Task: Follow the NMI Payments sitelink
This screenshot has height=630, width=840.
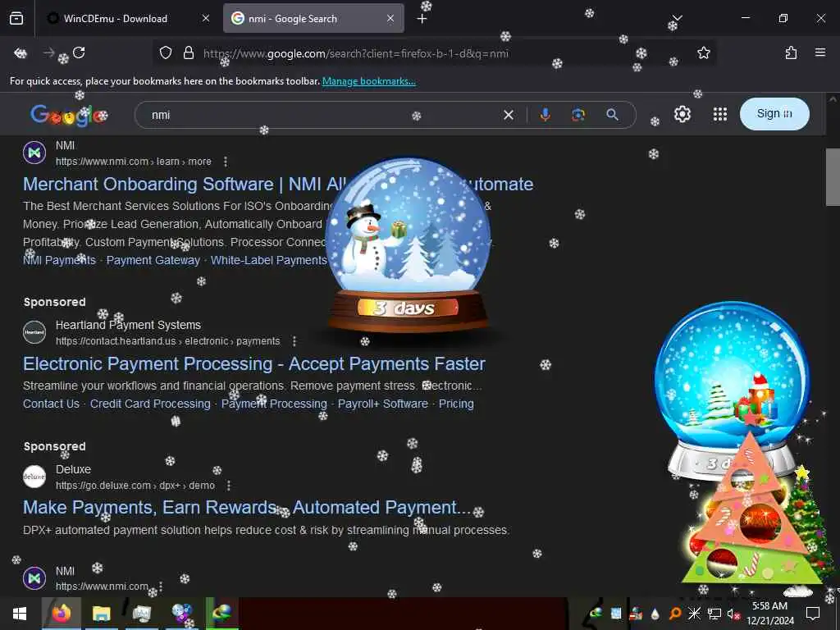Action: pos(59,260)
